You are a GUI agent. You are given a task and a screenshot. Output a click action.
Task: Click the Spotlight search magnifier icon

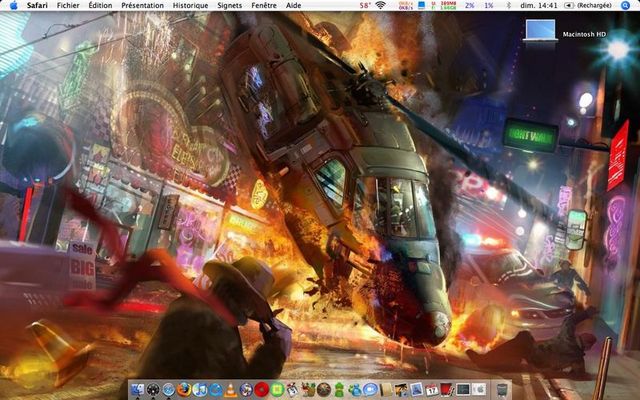click(x=626, y=5)
